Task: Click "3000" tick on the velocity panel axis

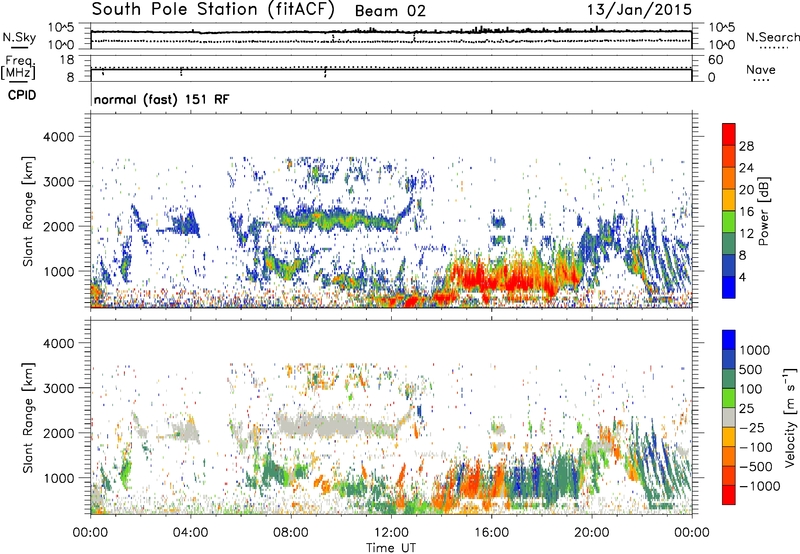Action: (58, 388)
